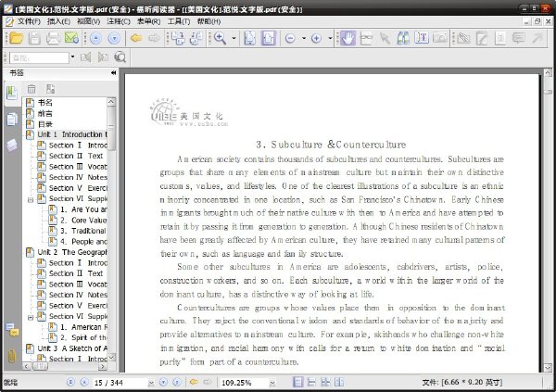Collapse Unit 2 Section VI bookmark node
The height and width of the screenshot is (392, 556).
(x=31, y=317)
